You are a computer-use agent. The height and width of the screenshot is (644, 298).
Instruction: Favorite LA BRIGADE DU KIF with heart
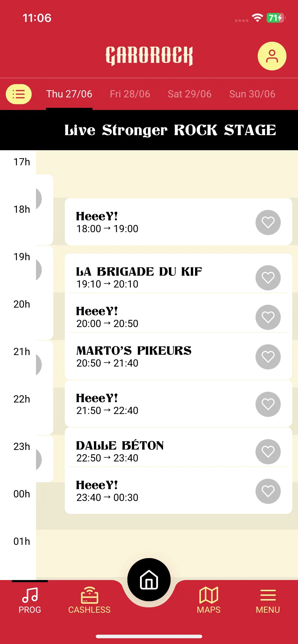coord(268,278)
